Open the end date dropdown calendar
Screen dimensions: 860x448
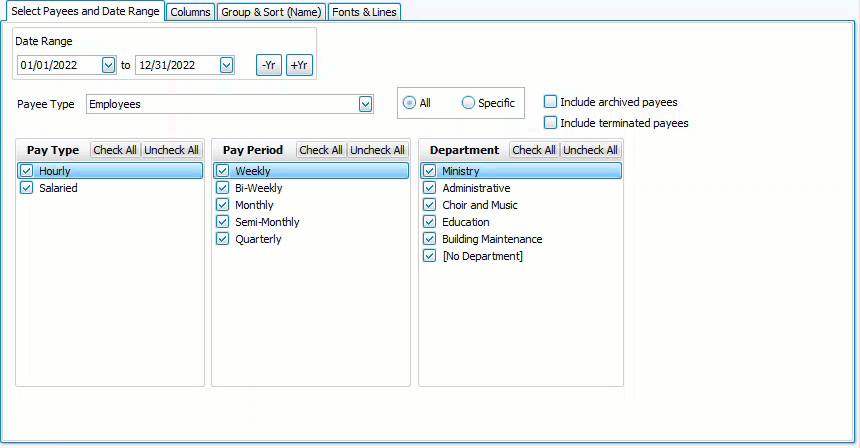click(226, 65)
